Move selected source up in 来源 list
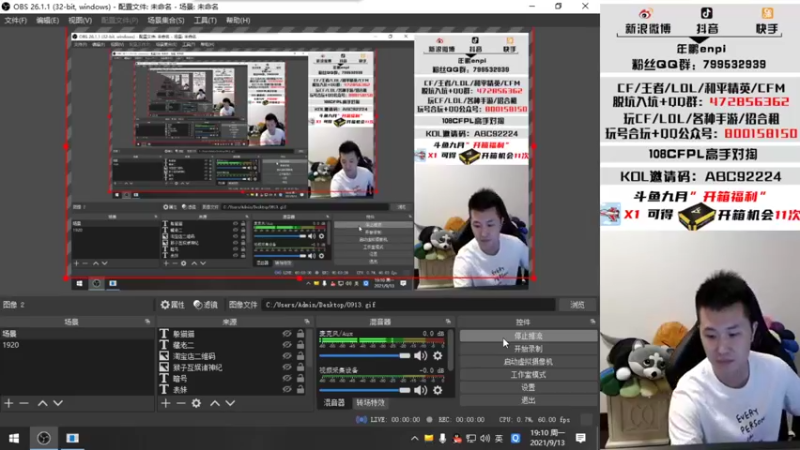 (215, 403)
